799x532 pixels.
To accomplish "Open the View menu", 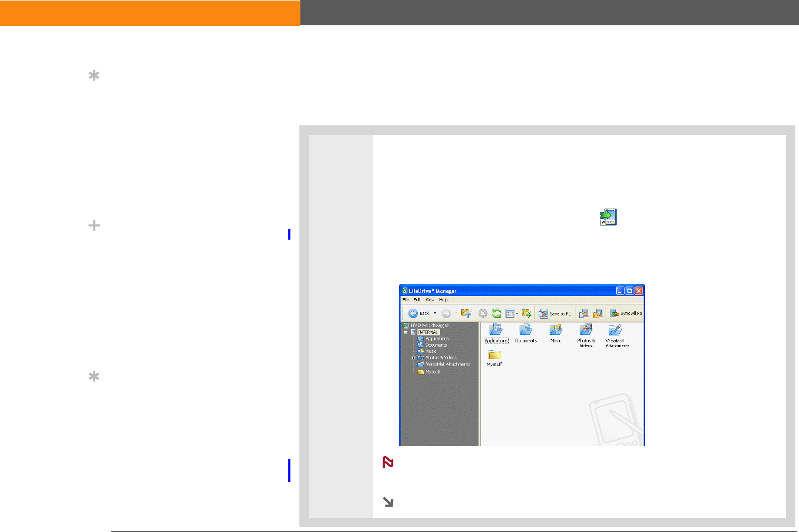I will coord(430,300).
